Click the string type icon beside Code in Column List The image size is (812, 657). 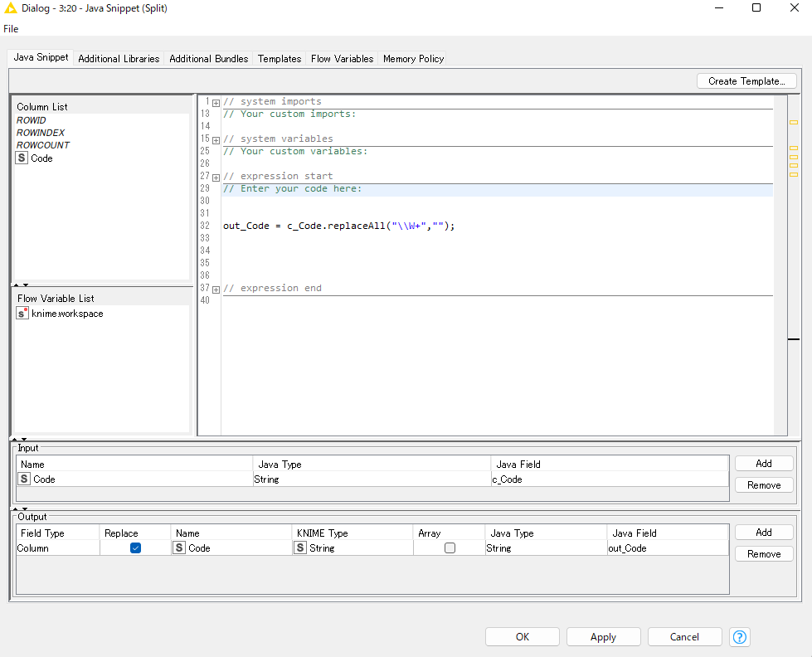(22, 158)
